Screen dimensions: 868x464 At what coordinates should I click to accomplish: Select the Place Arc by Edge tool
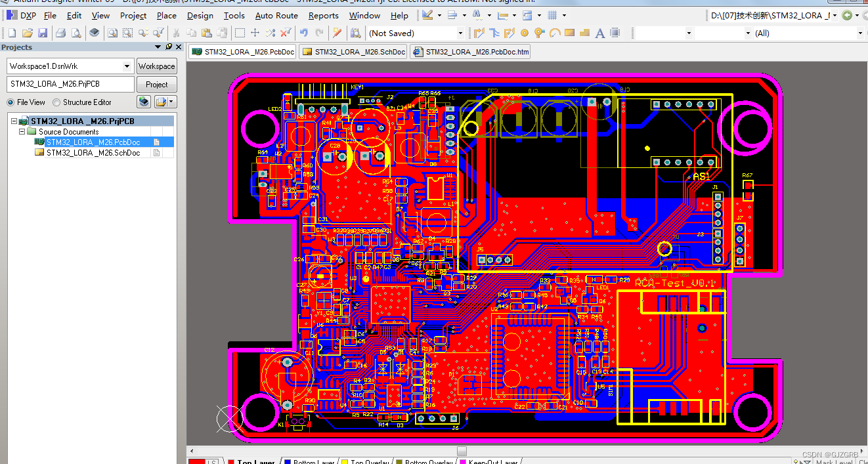coord(555,33)
